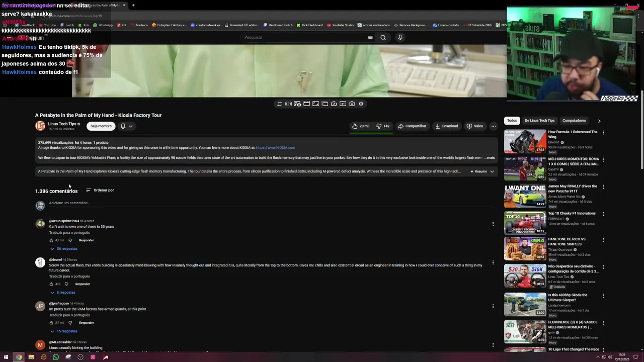Open the three-dot more actions menu under video

point(494,126)
